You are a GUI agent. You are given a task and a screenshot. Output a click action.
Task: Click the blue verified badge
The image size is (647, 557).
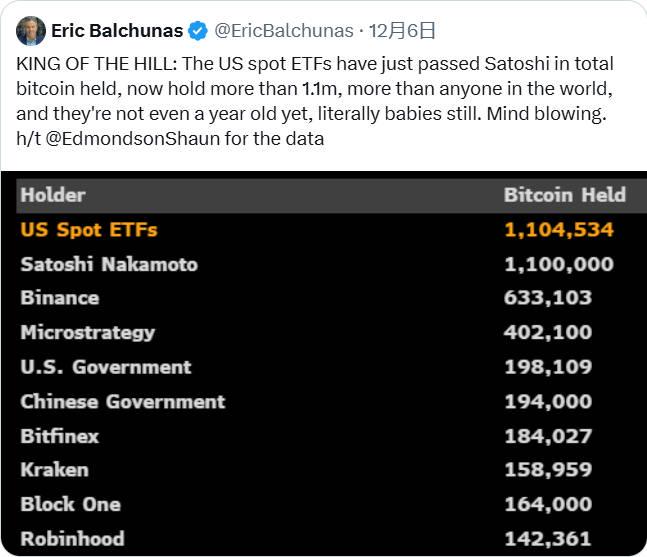198,31
